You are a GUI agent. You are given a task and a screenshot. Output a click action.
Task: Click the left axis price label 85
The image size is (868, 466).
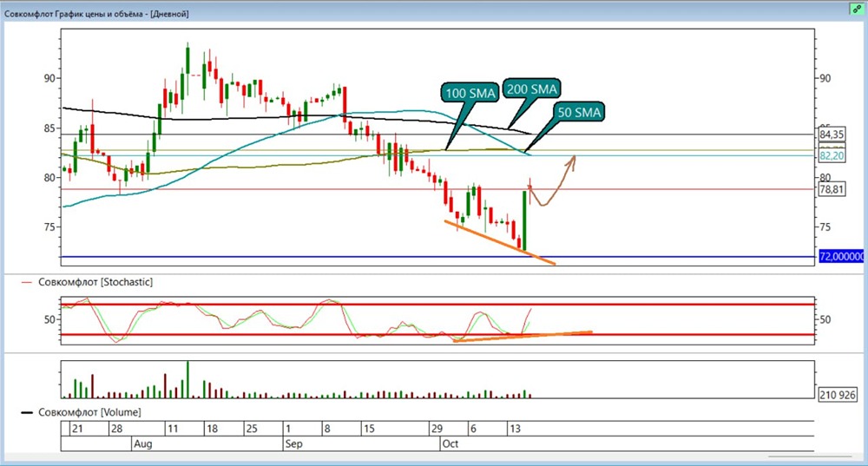tap(49, 128)
